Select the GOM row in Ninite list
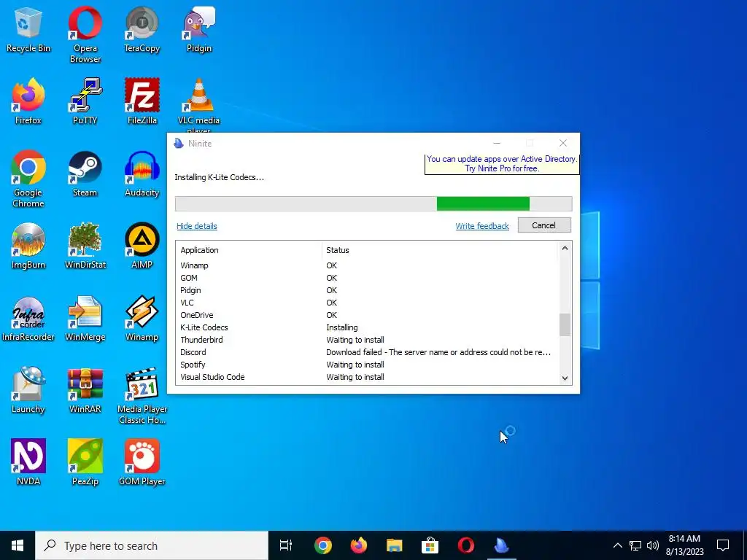This screenshot has width=747, height=560. click(367, 278)
